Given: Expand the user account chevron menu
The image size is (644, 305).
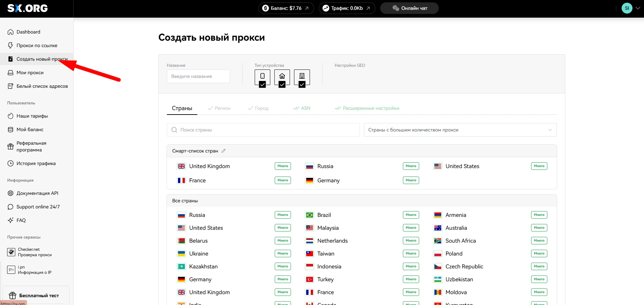Looking at the screenshot, I should [638, 8].
